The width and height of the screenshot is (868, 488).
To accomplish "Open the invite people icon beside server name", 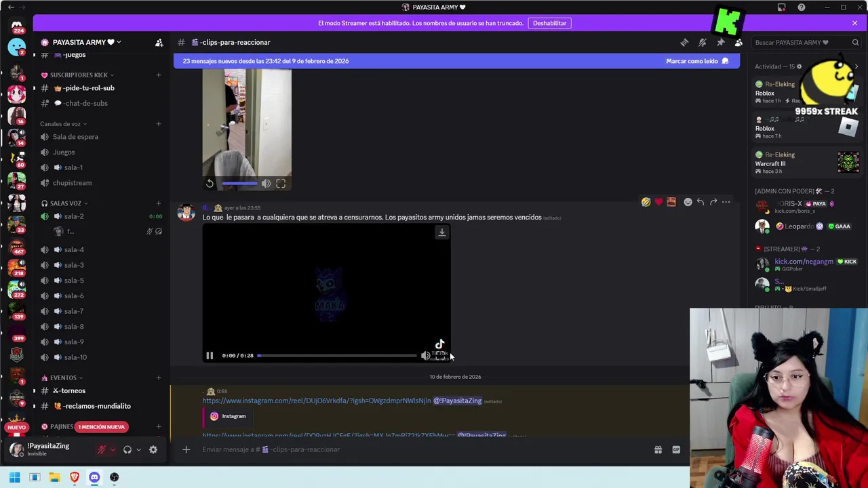I will pyautogui.click(x=159, y=42).
